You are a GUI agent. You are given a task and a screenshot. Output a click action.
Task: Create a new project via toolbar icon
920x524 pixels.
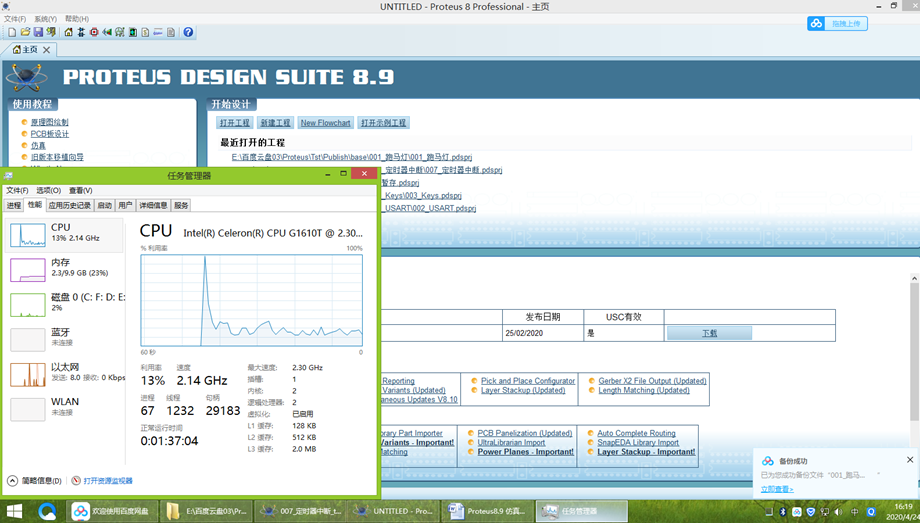click(12, 32)
